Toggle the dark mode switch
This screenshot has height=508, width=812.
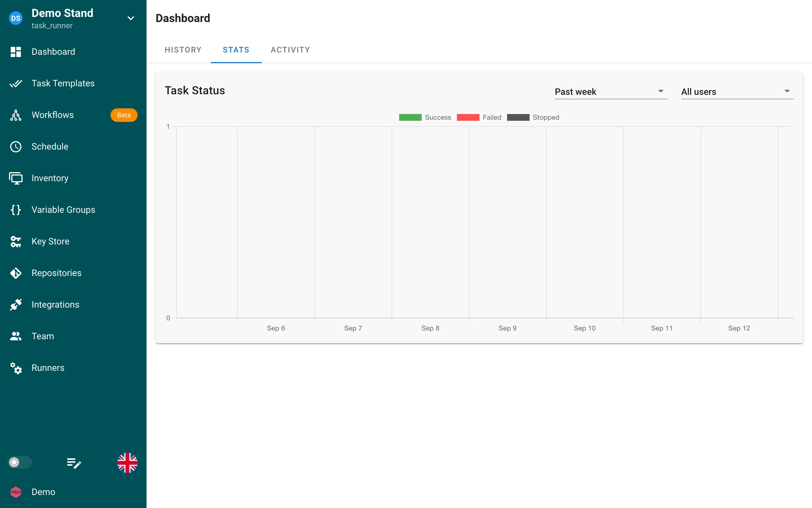[x=20, y=462]
